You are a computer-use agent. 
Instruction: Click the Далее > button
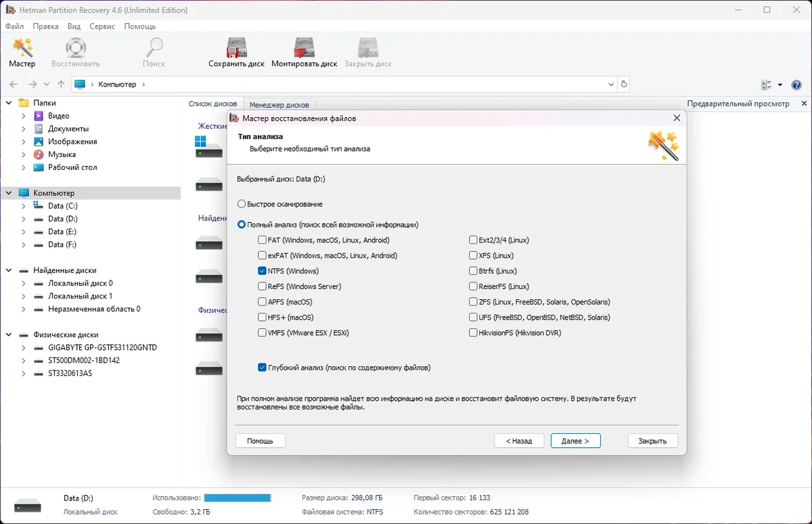[x=576, y=441]
